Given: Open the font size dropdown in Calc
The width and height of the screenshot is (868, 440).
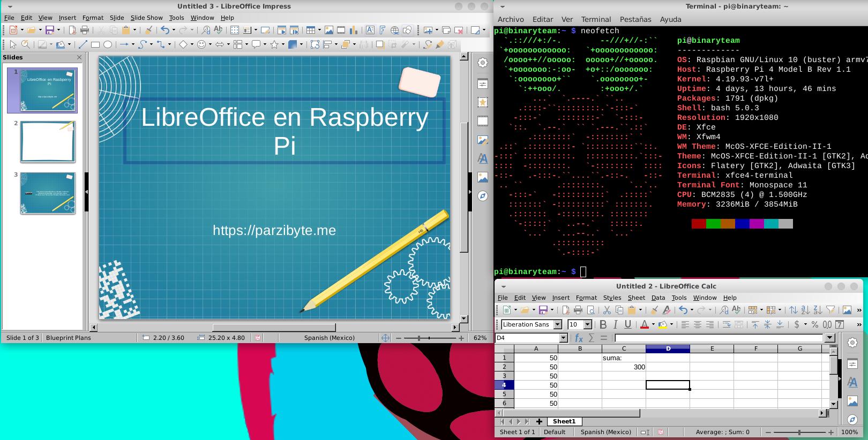Looking at the screenshot, I should pyautogui.click(x=587, y=324).
